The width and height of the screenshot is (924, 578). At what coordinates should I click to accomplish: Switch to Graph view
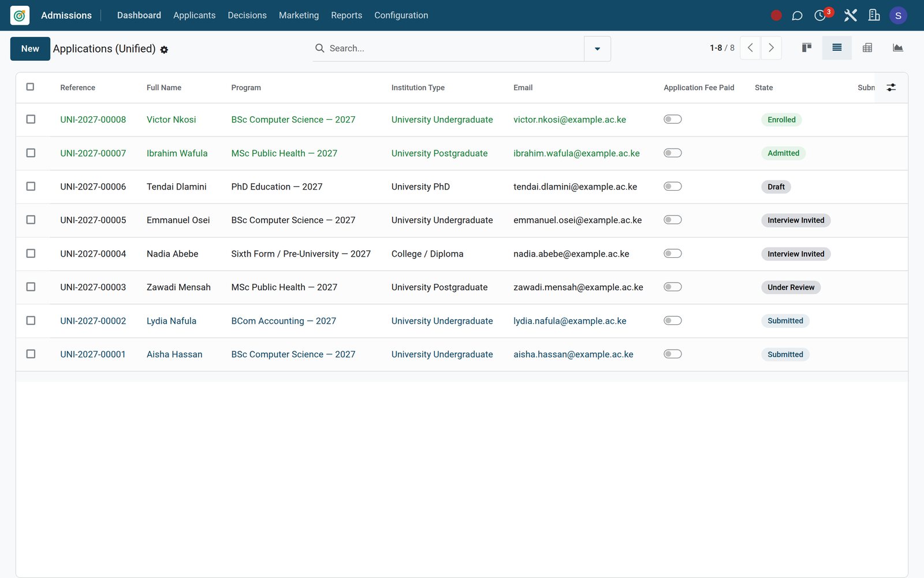click(x=897, y=48)
